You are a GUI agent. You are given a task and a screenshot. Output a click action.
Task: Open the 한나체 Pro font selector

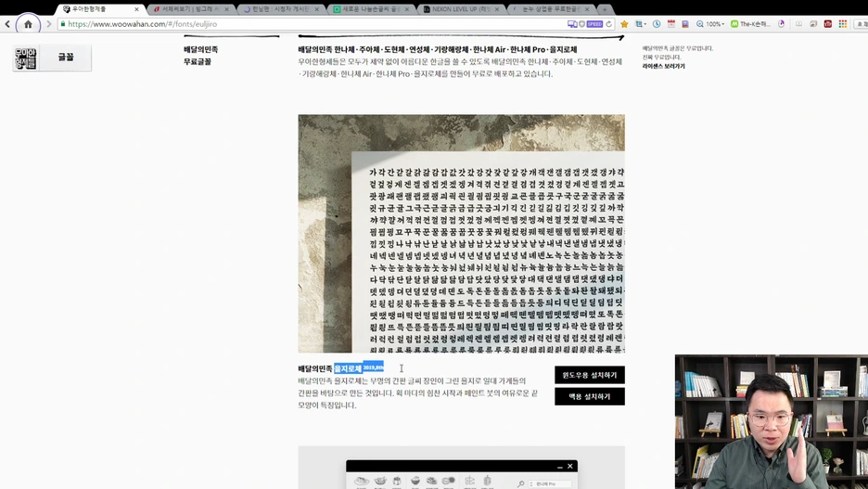tap(550, 483)
